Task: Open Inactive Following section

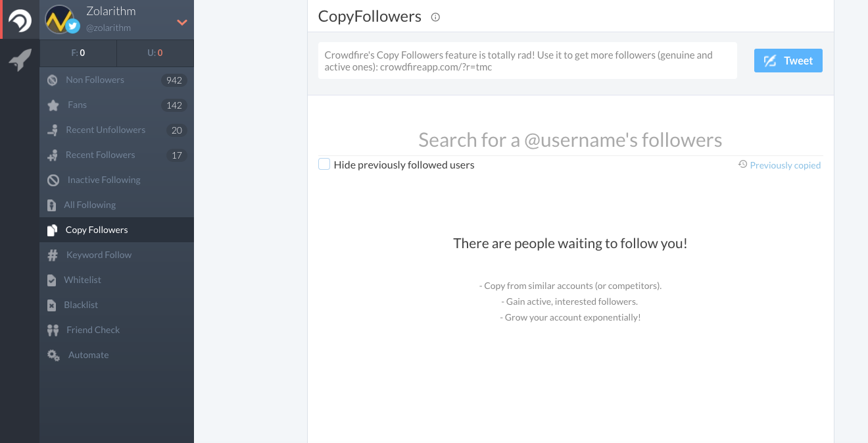Action: click(x=116, y=180)
